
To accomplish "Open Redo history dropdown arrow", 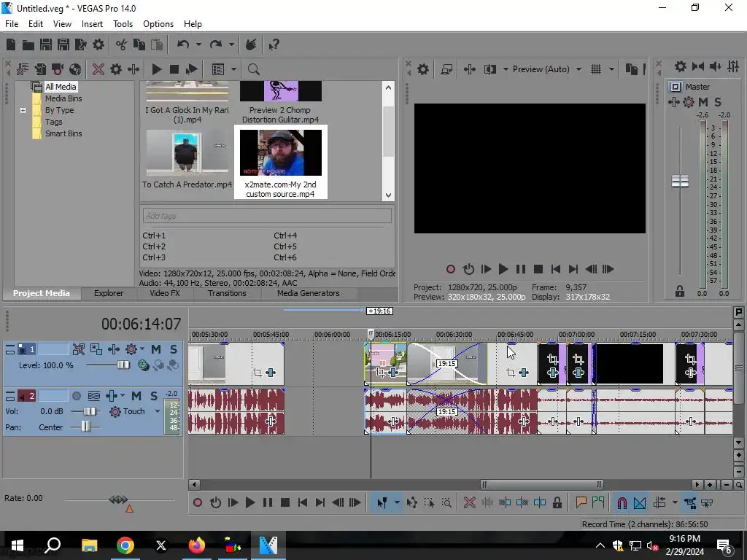I will point(231,44).
